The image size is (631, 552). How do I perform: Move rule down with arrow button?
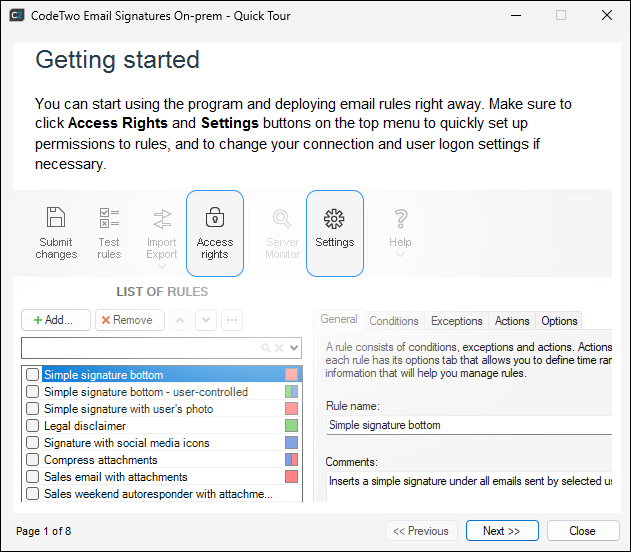coord(205,320)
